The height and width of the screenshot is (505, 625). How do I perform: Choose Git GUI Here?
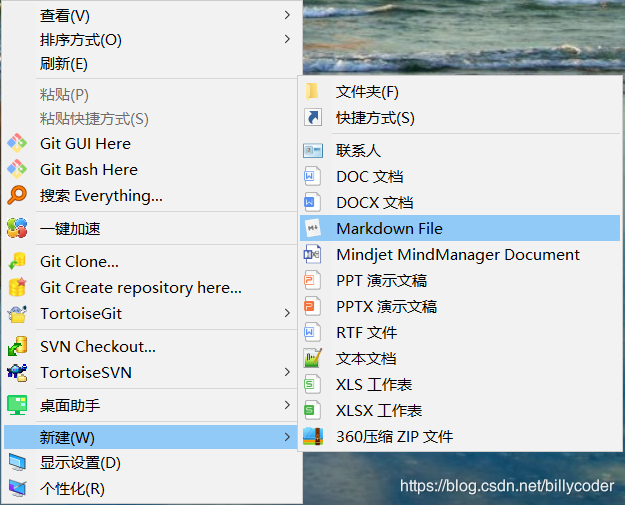click(x=151, y=143)
